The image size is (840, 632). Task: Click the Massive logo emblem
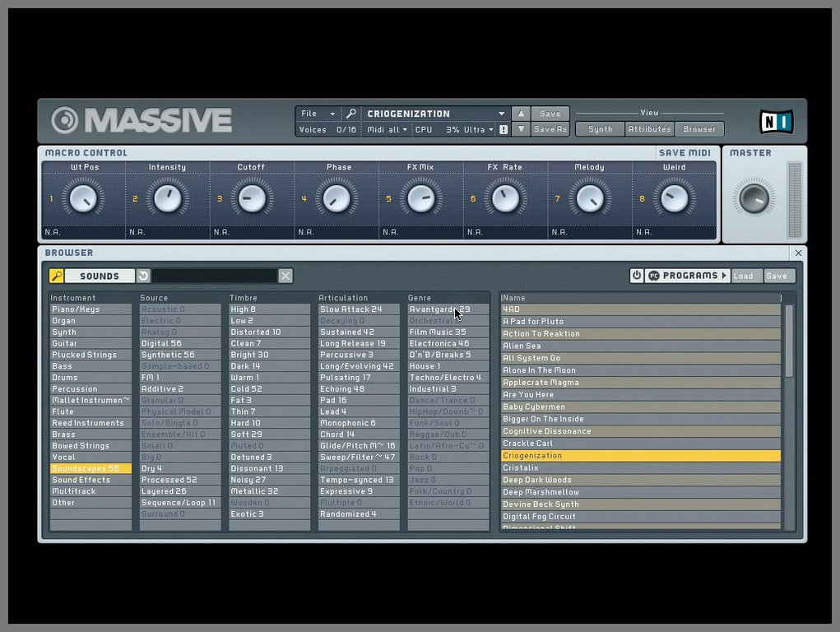[65, 120]
